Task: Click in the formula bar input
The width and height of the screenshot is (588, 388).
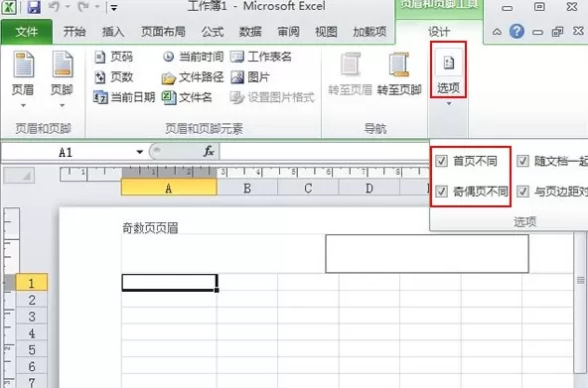Action: tap(325, 152)
